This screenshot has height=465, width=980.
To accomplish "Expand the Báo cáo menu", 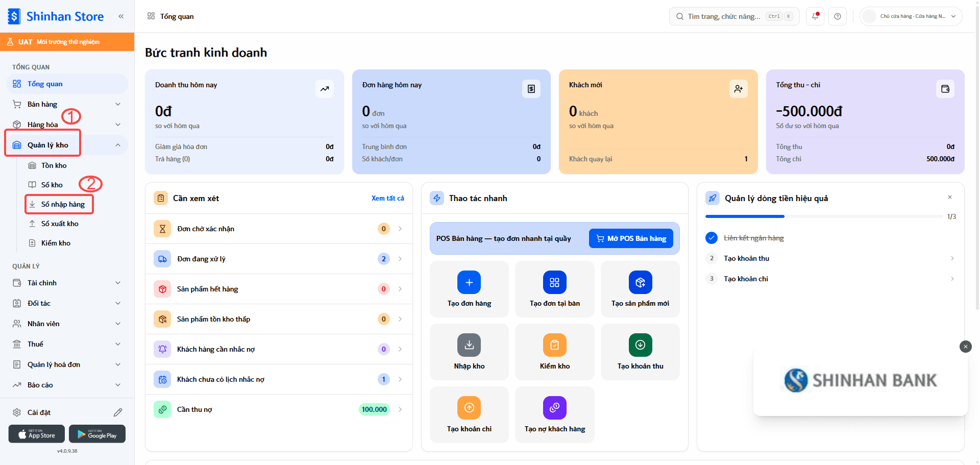I will point(67,385).
